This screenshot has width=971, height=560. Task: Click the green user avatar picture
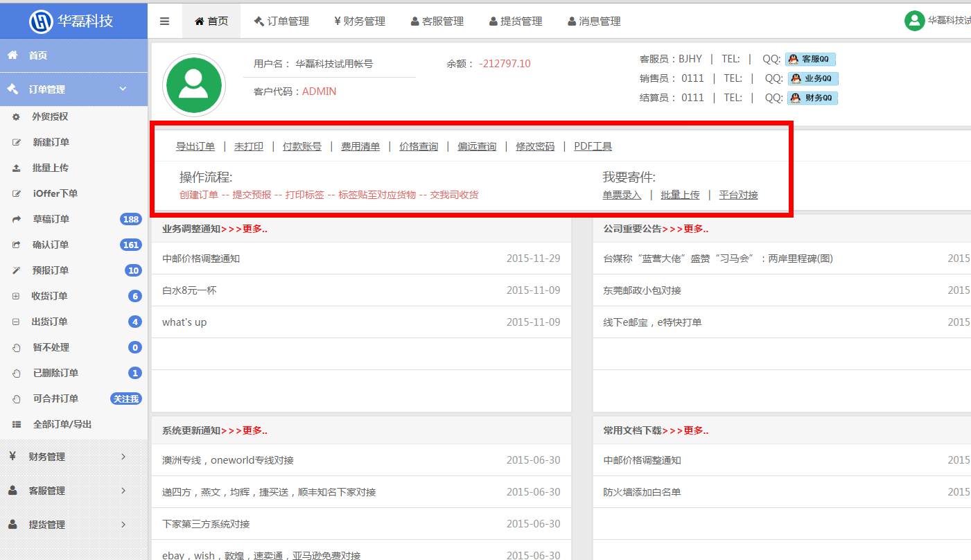point(193,85)
